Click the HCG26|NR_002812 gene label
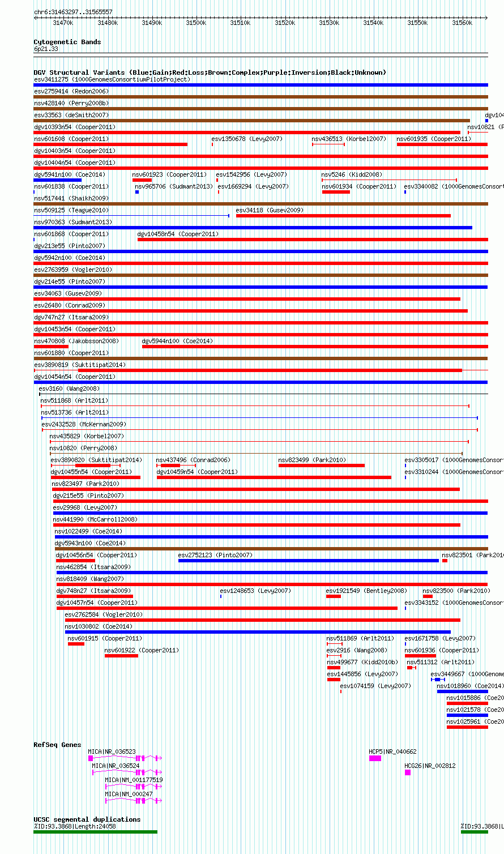Viewport: 504px width, 854px height. click(x=430, y=766)
